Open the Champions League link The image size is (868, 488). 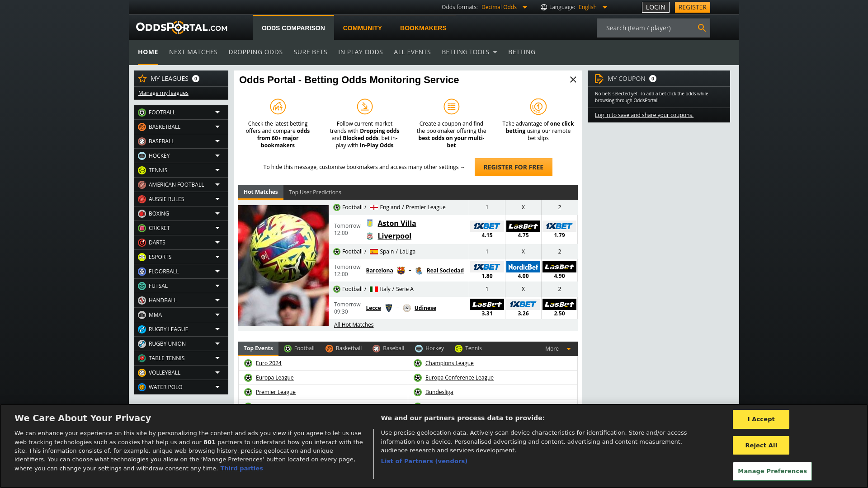(x=449, y=363)
